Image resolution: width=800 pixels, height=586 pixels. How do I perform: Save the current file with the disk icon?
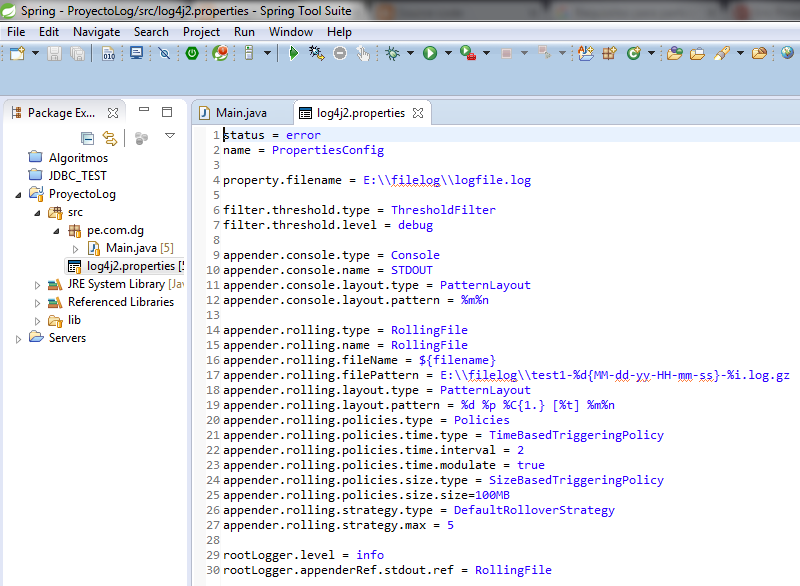click(x=53, y=52)
